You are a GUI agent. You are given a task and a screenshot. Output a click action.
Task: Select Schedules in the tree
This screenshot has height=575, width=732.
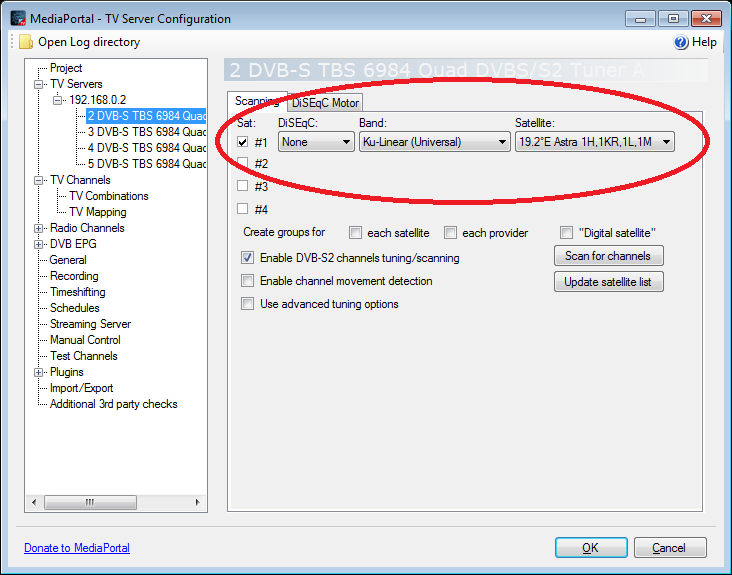(75, 308)
